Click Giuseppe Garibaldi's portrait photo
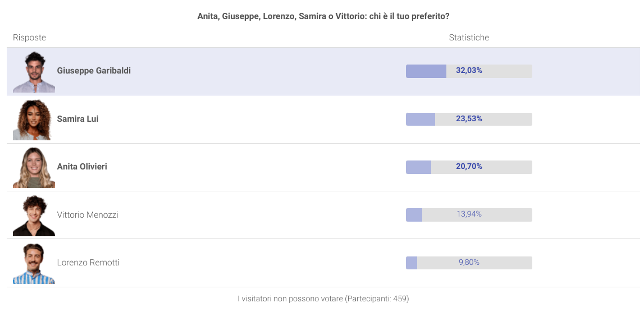Viewport: 644px width, 312px height. point(34,72)
